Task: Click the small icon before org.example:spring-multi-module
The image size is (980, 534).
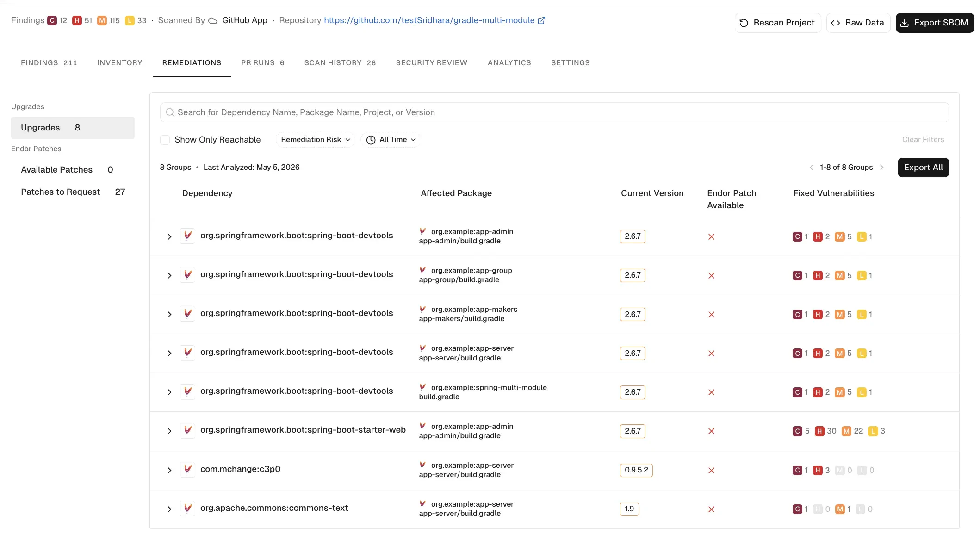Action: pyautogui.click(x=422, y=387)
